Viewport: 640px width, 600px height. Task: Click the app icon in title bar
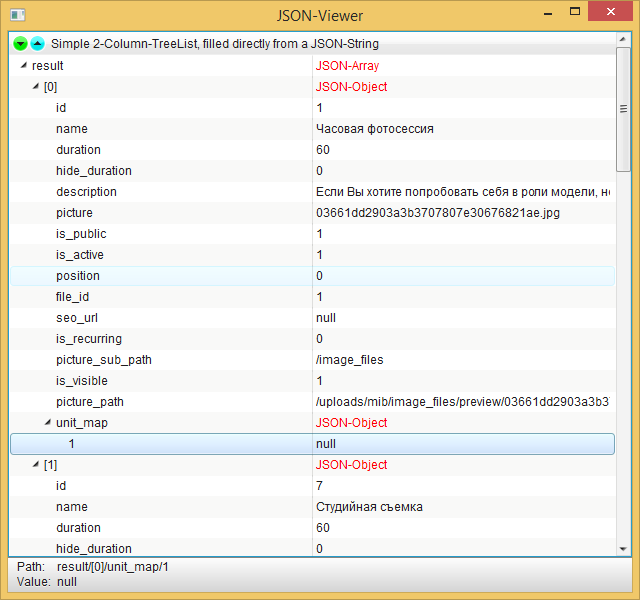[15, 15]
